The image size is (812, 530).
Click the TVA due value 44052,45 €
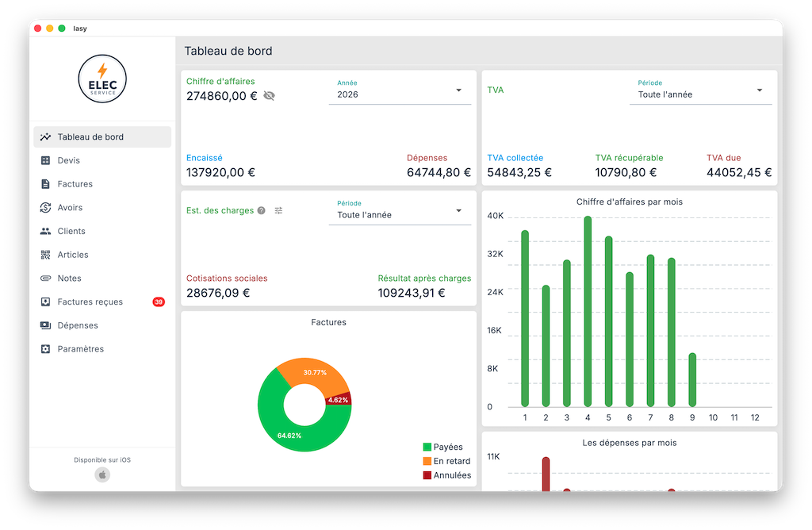[739, 172]
